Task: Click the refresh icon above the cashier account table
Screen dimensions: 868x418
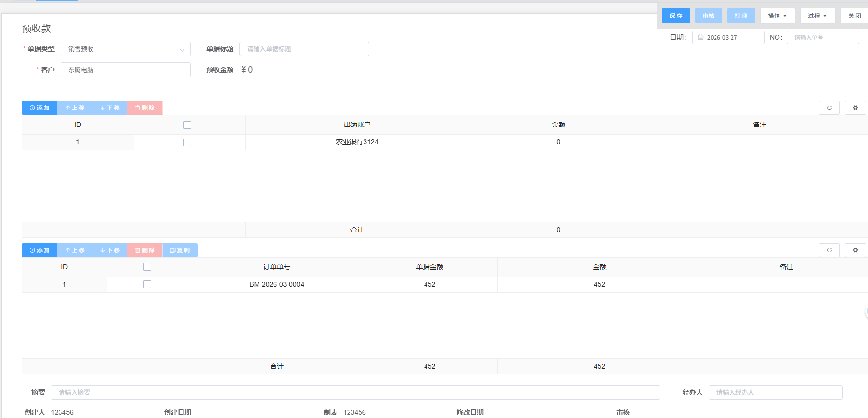Action: 829,108
